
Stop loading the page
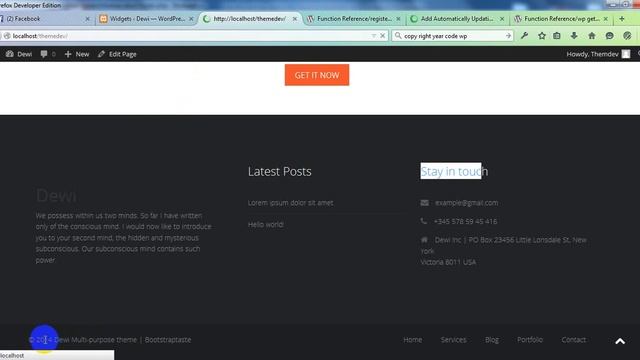[x=382, y=36]
